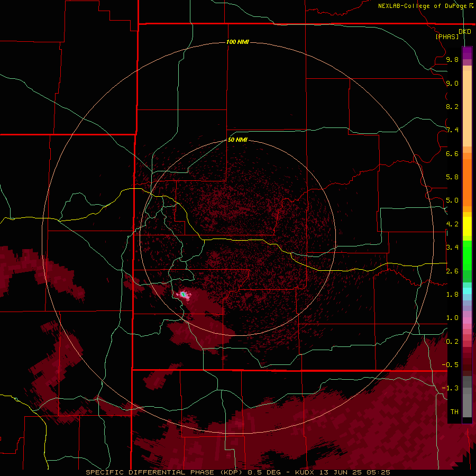Click the -1.3 value on the color scale
The width and height of the screenshot is (476, 476).
pyautogui.click(x=450, y=388)
